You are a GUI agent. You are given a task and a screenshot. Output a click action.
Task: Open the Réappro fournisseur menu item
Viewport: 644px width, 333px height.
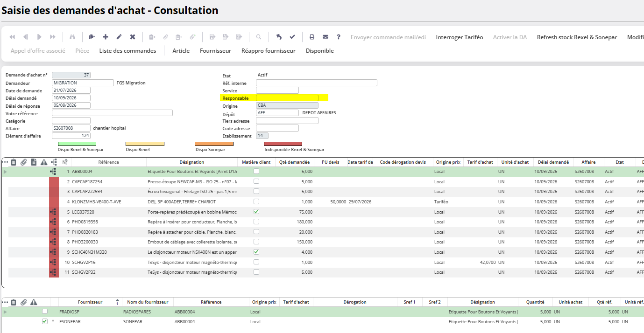tap(269, 50)
